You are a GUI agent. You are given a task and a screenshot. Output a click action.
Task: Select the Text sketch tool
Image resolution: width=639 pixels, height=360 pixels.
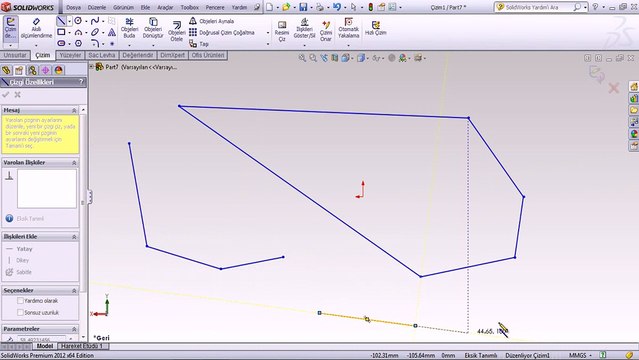pyautogui.click(x=112, y=32)
